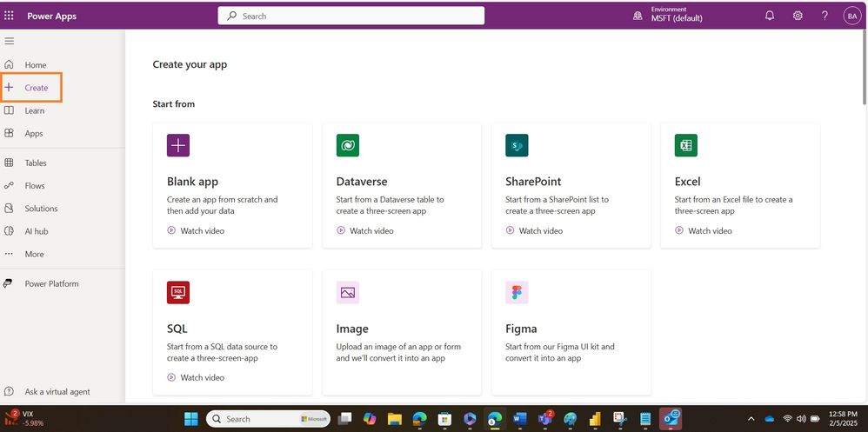The image size is (868, 432).
Task: Open the Learn page
Action: pyautogui.click(x=34, y=110)
